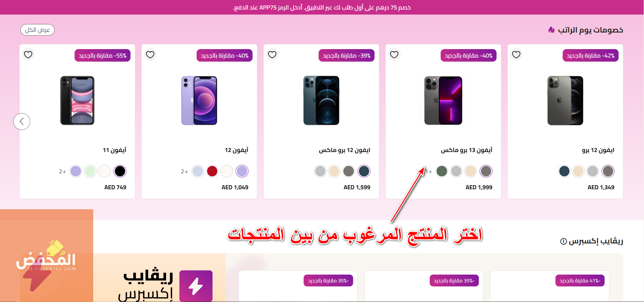Click the -55% discount badge on iPhone 11
644x302 pixels.
pos(102,56)
